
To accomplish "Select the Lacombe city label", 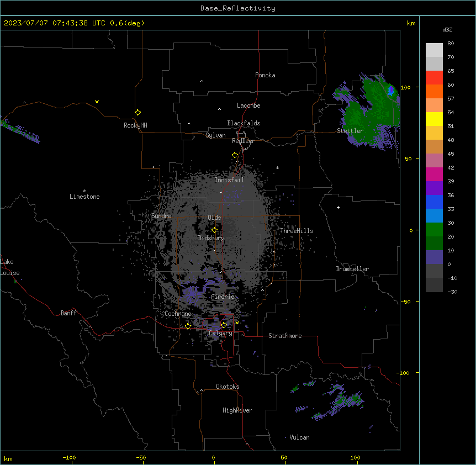I will (248, 105).
